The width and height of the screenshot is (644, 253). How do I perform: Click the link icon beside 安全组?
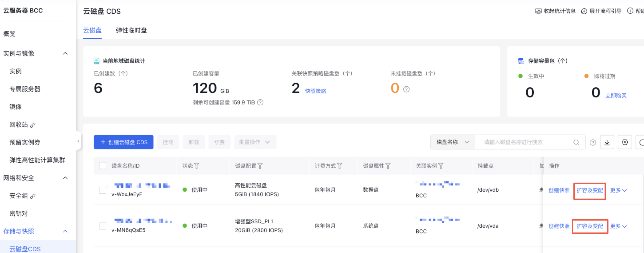33,196
